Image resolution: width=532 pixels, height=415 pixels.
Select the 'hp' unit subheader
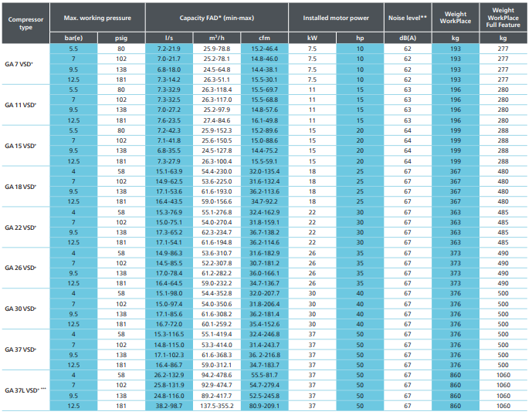tap(360, 38)
